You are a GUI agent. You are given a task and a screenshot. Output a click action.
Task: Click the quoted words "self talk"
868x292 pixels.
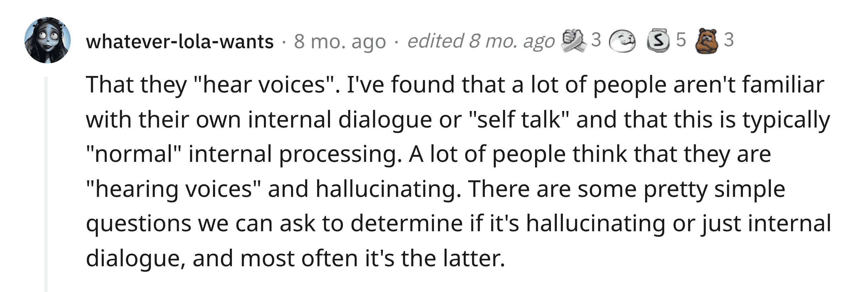519,119
